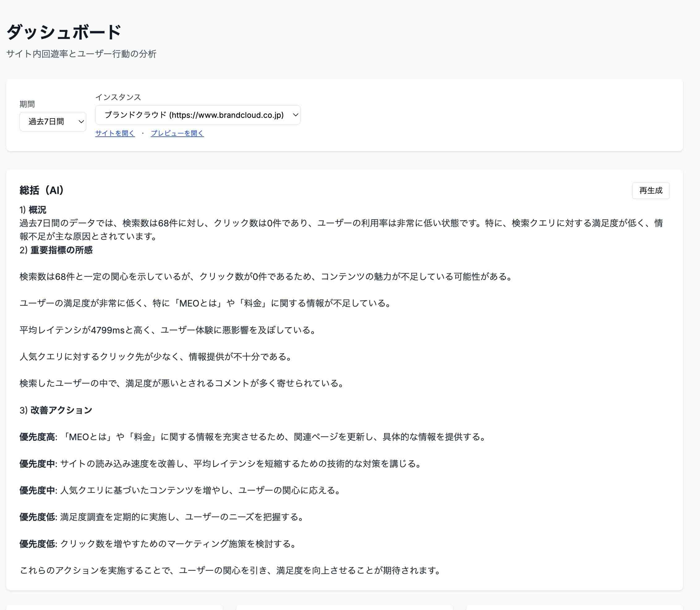
Task: Select the 平均レイテンシが4799ms observation line
Action: coord(167,329)
